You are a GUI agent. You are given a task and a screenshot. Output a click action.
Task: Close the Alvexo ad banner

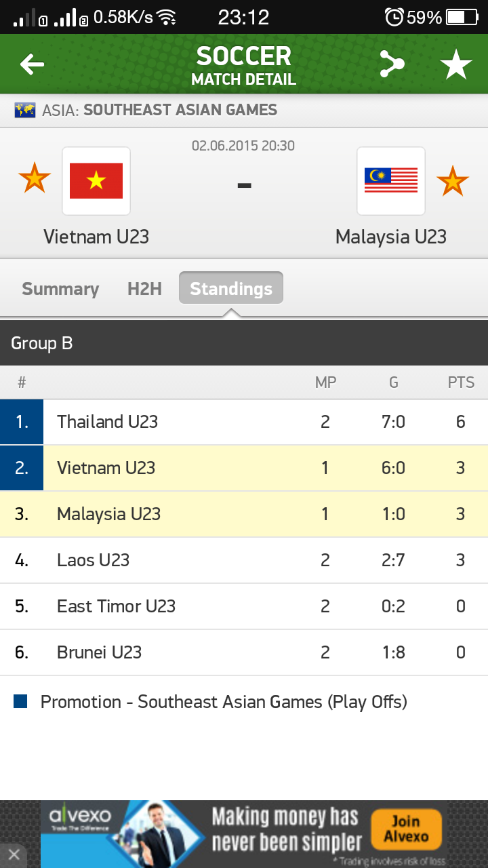[14, 854]
